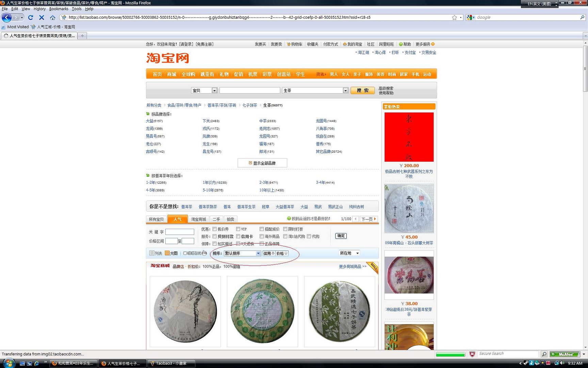Screen dimensions: 588x368
Task: Expand quick launch overflow chevron
Action: pyautogui.click(x=45, y=362)
